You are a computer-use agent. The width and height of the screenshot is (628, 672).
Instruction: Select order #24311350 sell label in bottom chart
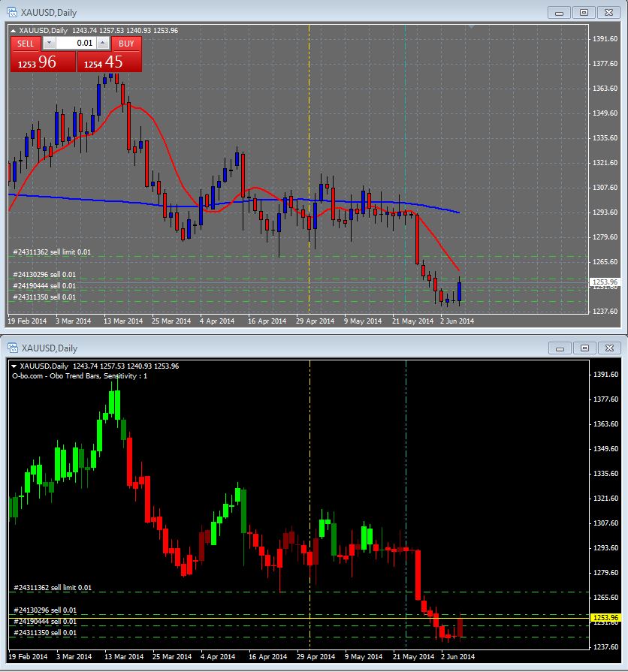[45, 632]
